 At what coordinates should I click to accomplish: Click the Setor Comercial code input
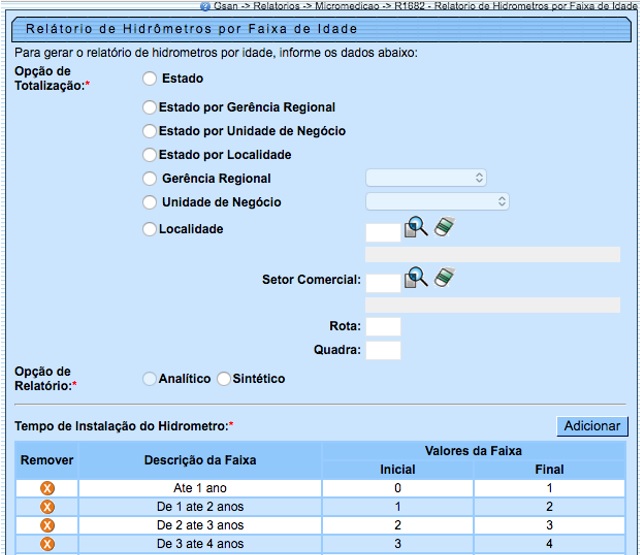pos(383,283)
